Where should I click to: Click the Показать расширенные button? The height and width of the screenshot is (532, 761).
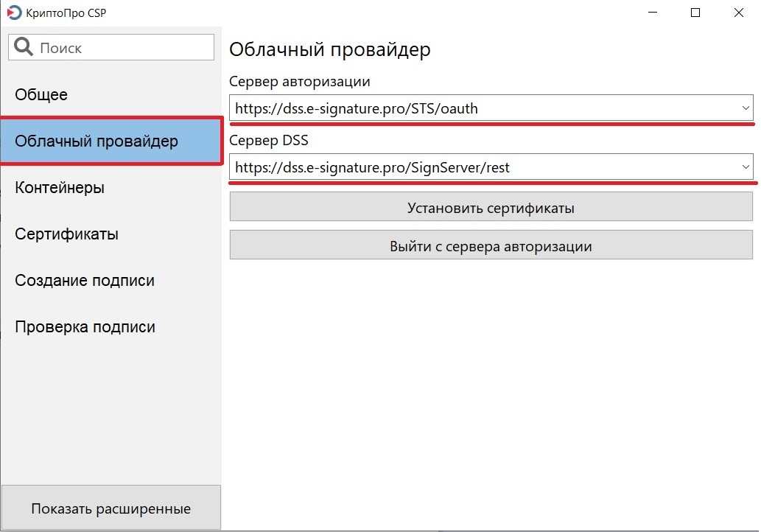(111, 507)
